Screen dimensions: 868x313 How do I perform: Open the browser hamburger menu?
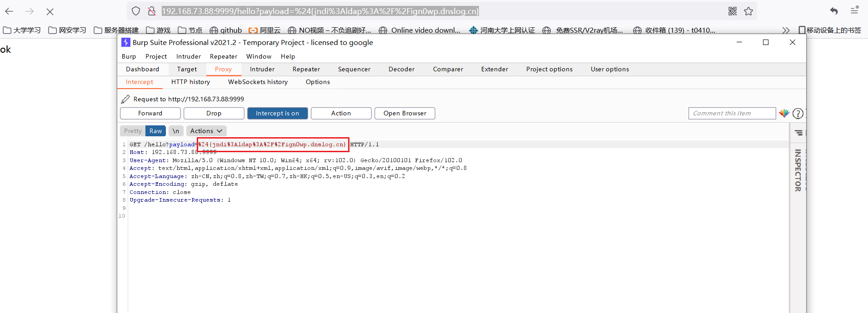(854, 10)
